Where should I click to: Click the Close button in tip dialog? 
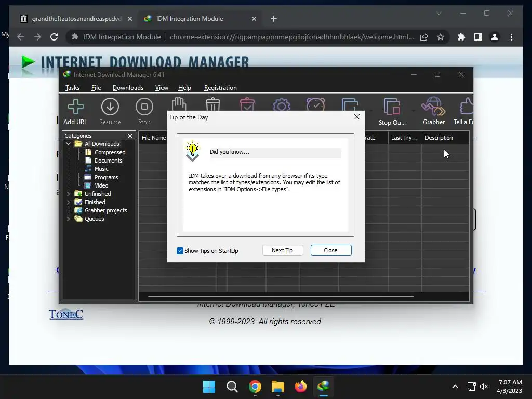[x=331, y=250]
